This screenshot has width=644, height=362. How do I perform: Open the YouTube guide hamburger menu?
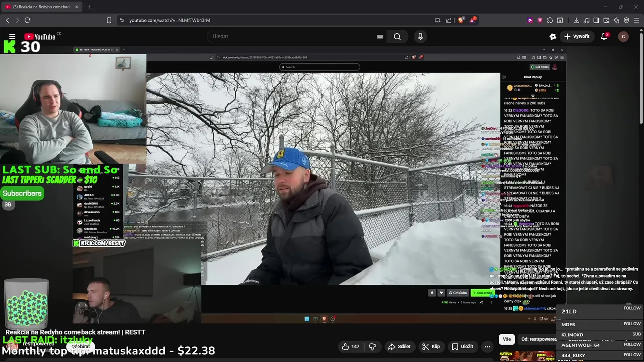(x=12, y=36)
